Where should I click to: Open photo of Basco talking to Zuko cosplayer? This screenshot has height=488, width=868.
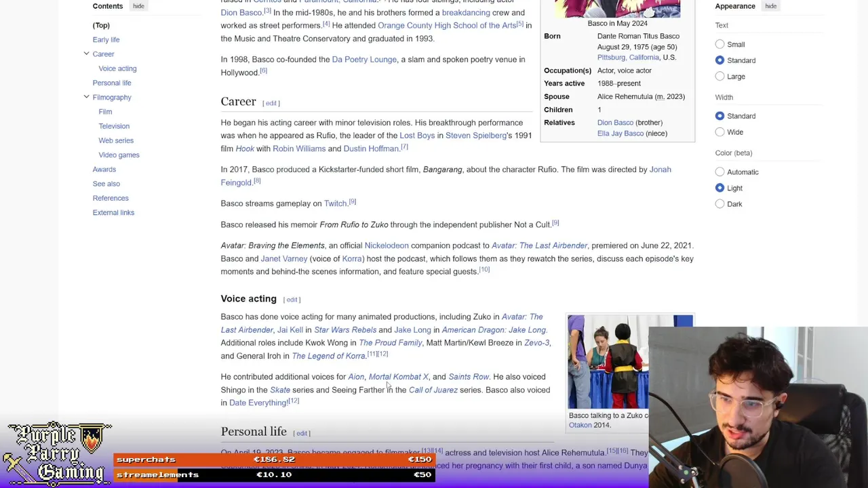tap(608, 362)
